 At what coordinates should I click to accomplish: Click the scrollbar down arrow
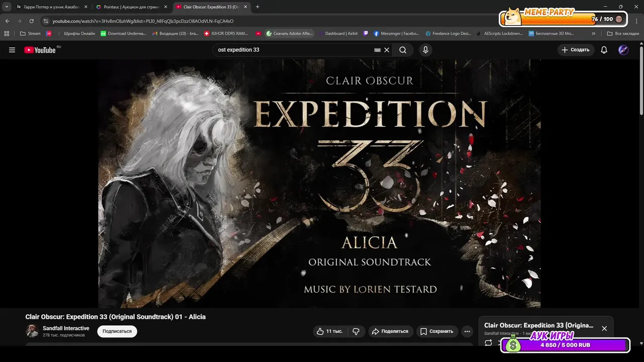click(x=641, y=343)
